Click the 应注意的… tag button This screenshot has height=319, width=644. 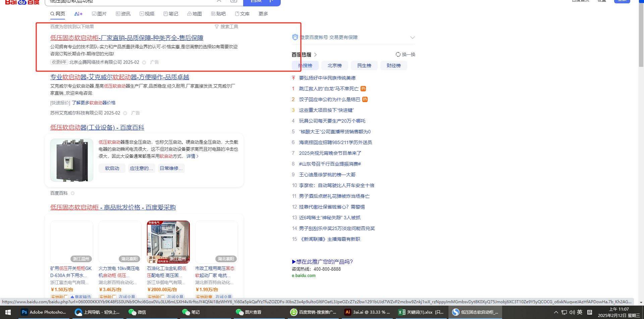141,168
